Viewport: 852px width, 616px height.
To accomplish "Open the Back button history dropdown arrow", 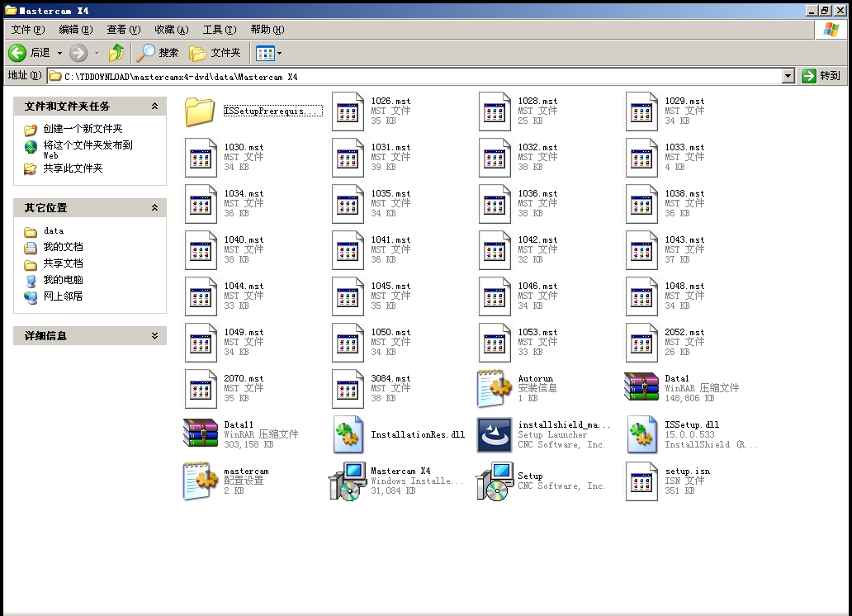I will point(59,54).
